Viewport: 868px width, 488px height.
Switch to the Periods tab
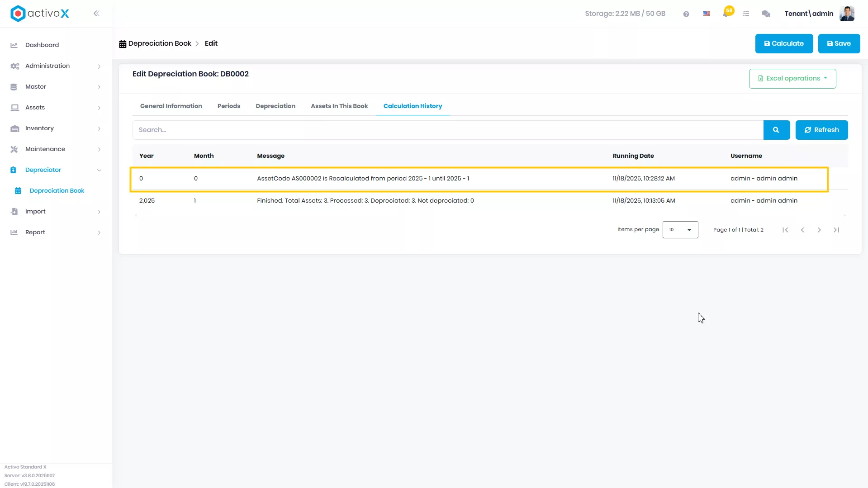pos(229,106)
